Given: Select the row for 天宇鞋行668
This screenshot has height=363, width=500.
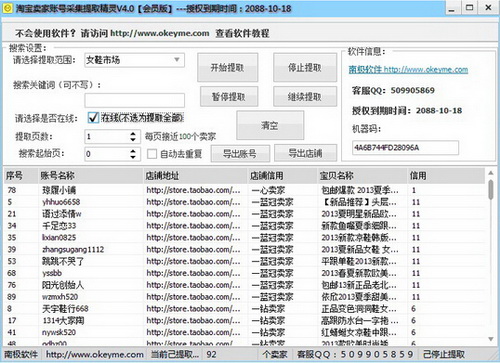Looking at the screenshot, I should [244, 309].
